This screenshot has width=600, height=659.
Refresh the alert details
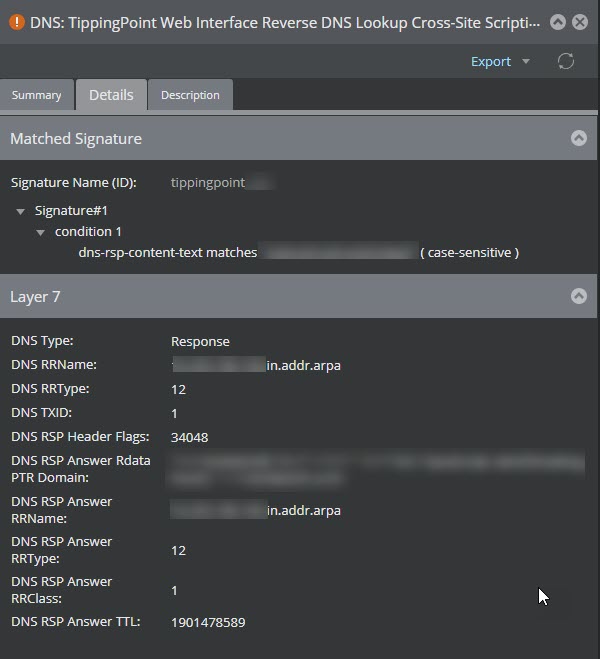pos(566,61)
